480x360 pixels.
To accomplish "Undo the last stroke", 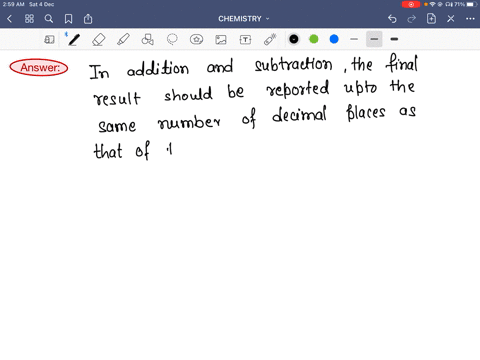I will click(x=392, y=19).
